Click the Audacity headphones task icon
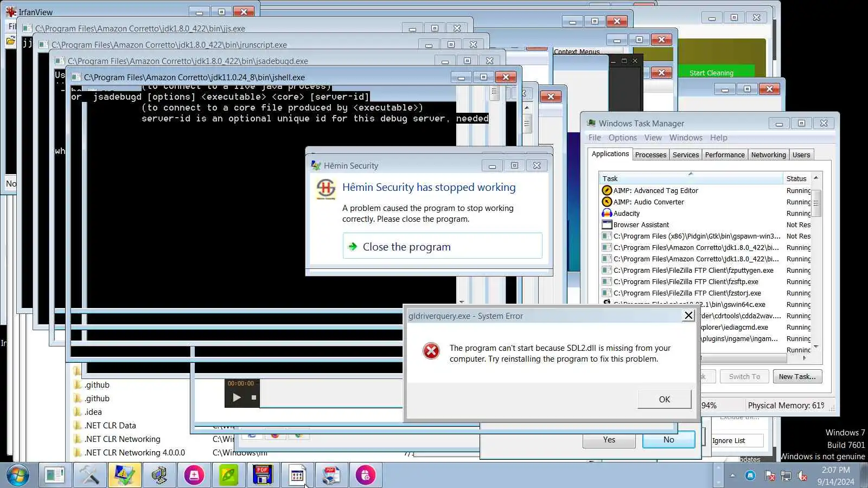Screen dimensions: 868x488 (x=607, y=213)
